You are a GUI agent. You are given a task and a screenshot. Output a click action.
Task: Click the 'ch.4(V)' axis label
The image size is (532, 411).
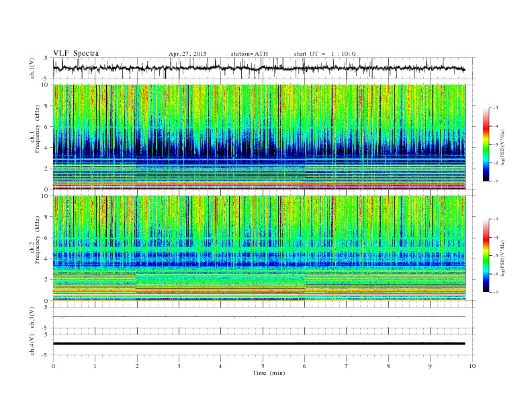pos(32,345)
